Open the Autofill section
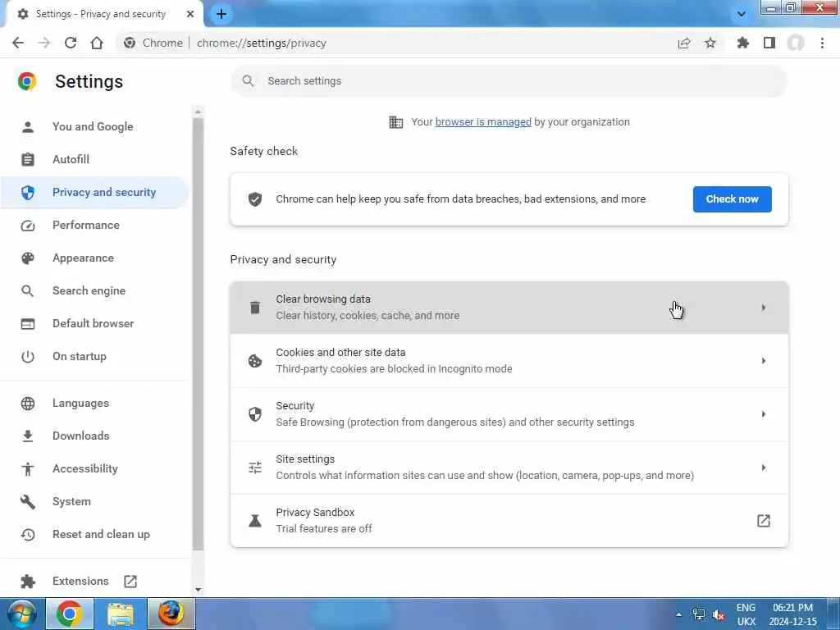Screen dimensions: 840x630 (71, 159)
